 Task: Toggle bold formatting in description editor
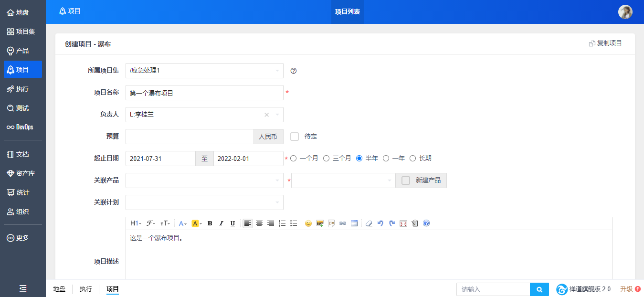click(210, 223)
